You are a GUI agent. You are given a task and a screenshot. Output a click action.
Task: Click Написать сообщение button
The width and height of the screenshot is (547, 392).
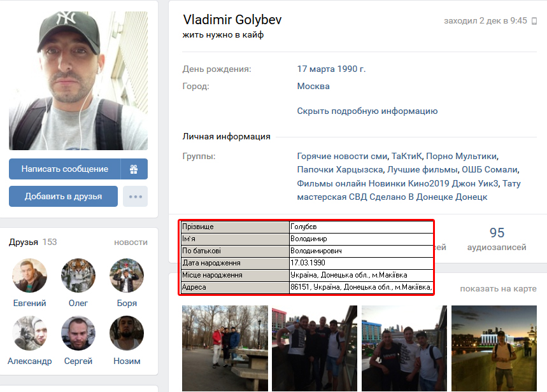(x=65, y=169)
